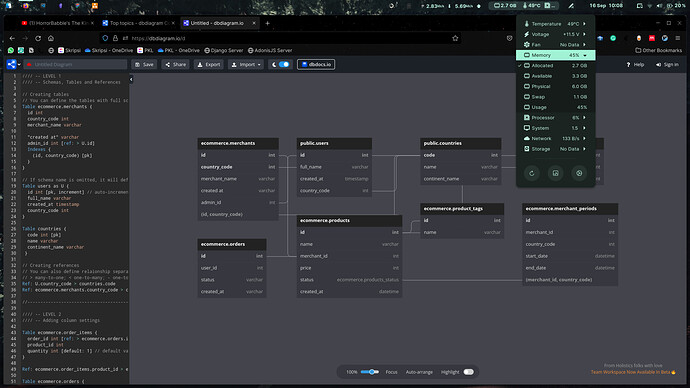Image resolution: width=690 pixels, height=388 pixels.
Task: Click the Auto-arrange button
Action: coord(419,372)
